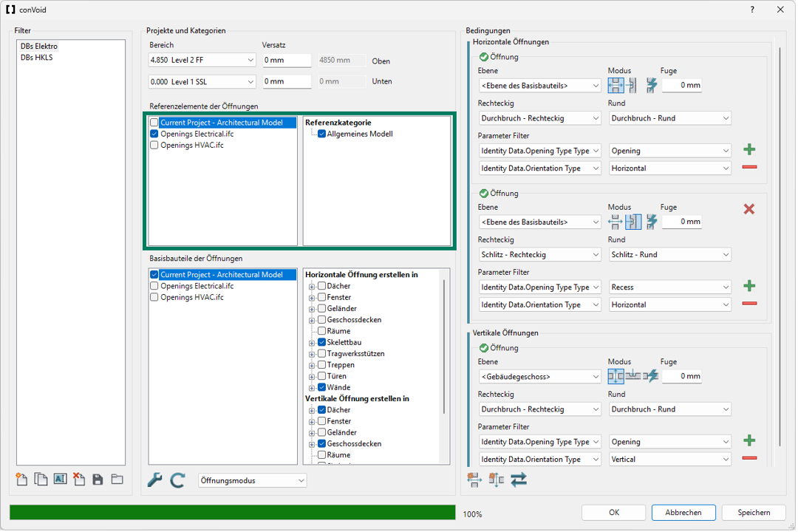Click Fuge 0 mm field under Vertikale Öffnungen
This screenshot has width=798, height=532.
[682, 376]
